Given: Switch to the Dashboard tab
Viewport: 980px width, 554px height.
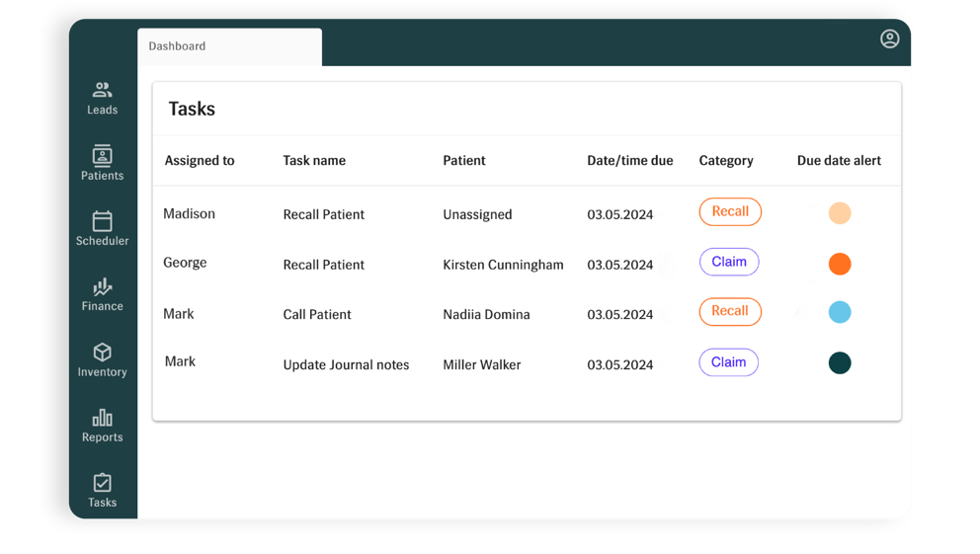Looking at the screenshot, I should click(178, 46).
